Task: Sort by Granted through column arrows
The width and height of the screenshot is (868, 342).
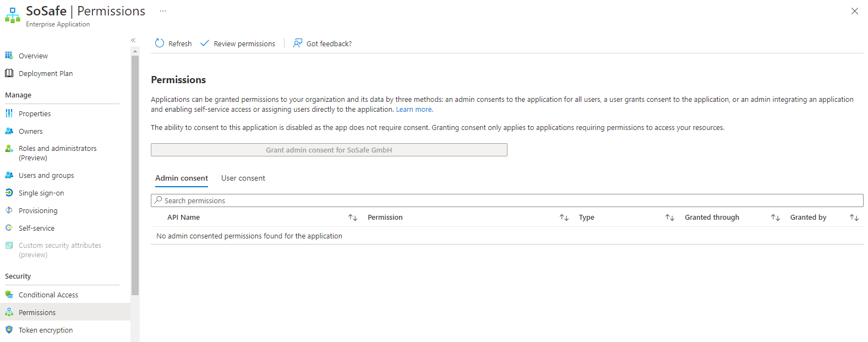Action: (x=776, y=218)
